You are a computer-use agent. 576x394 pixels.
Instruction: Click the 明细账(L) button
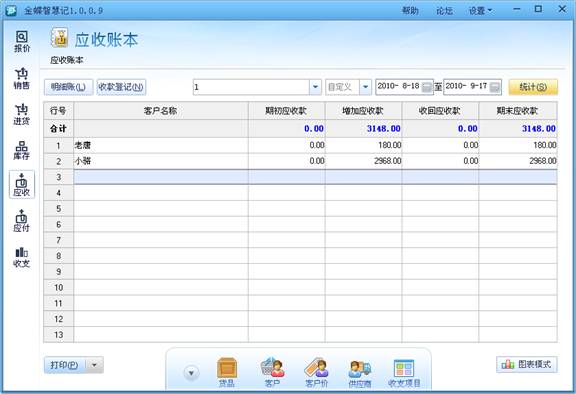click(x=68, y=87)
